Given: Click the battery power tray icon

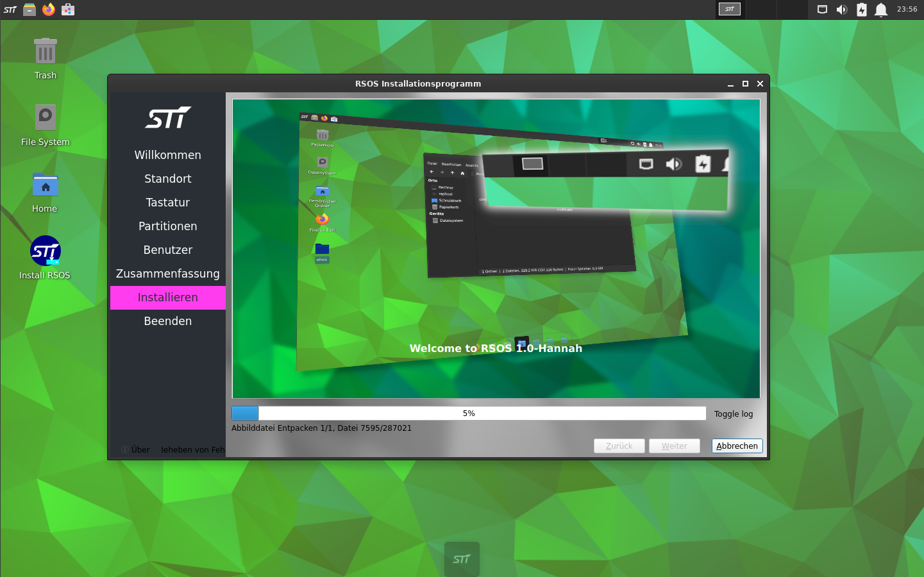Looking at the screenshot, I should coord(862,10).
